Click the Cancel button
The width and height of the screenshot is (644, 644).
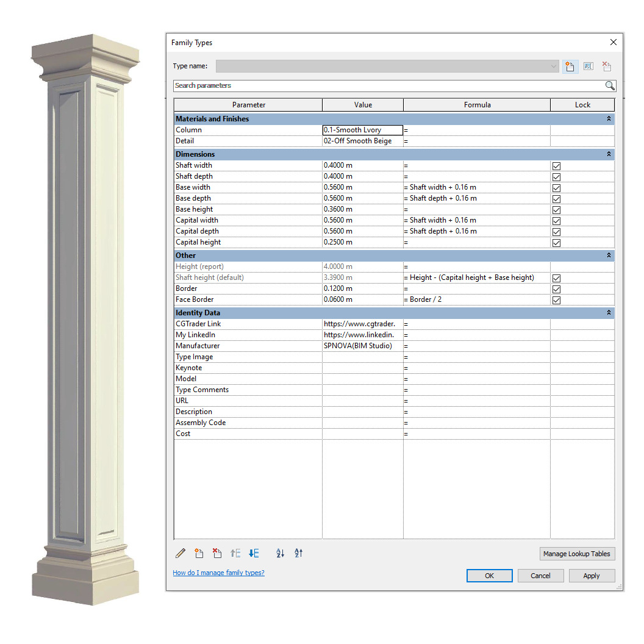pyautogui.click(x=540, y=576)
